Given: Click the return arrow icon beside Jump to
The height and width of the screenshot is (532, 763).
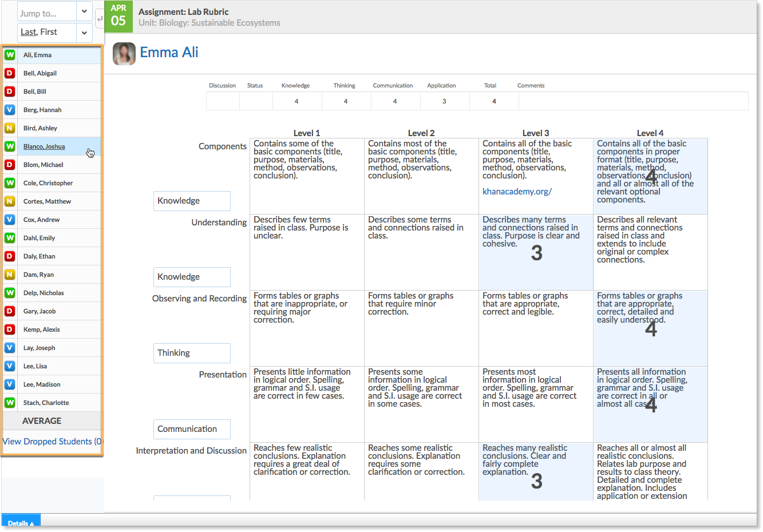Looking at the screenshot, I should coord(100,19).
